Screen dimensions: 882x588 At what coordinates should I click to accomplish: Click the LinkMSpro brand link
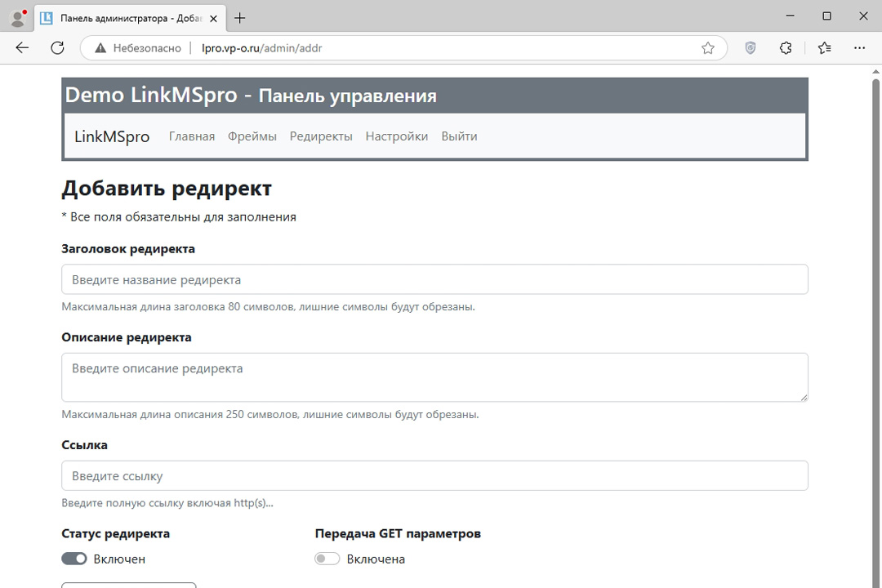pyautogui.click(x=112, y=136)
